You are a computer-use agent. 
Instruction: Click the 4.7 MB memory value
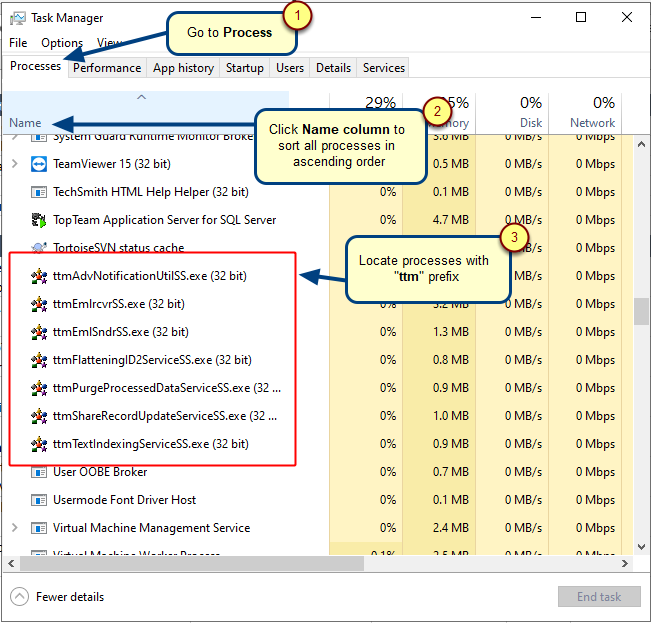[451, 220]
